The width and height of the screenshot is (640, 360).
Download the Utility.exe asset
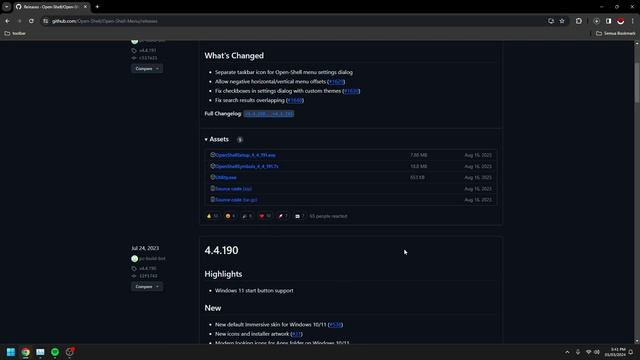tap(226, 178)
